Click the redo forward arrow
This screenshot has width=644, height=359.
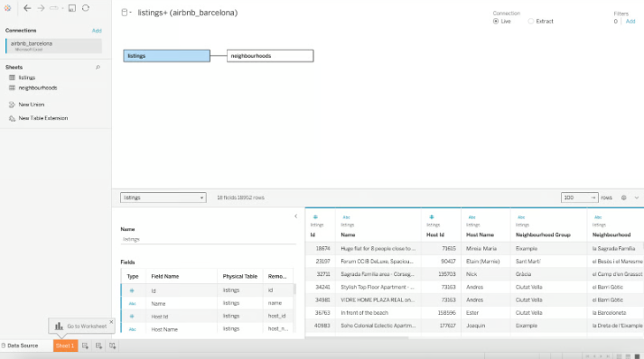click(x=41, y=8)
